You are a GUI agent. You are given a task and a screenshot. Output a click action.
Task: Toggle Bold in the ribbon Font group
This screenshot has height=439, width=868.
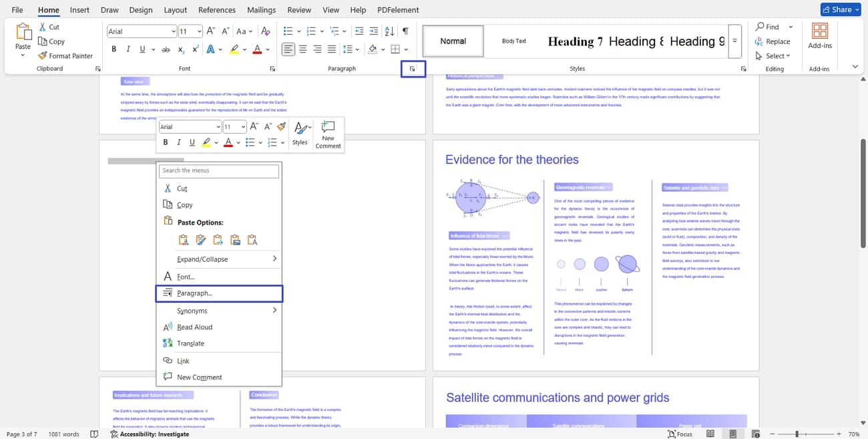(114, 49)
